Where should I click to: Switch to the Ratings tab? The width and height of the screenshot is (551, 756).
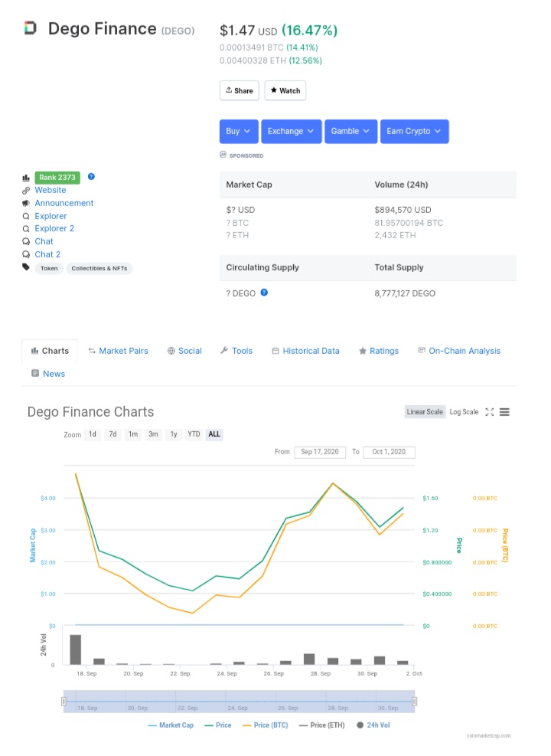tap(379, 351)
